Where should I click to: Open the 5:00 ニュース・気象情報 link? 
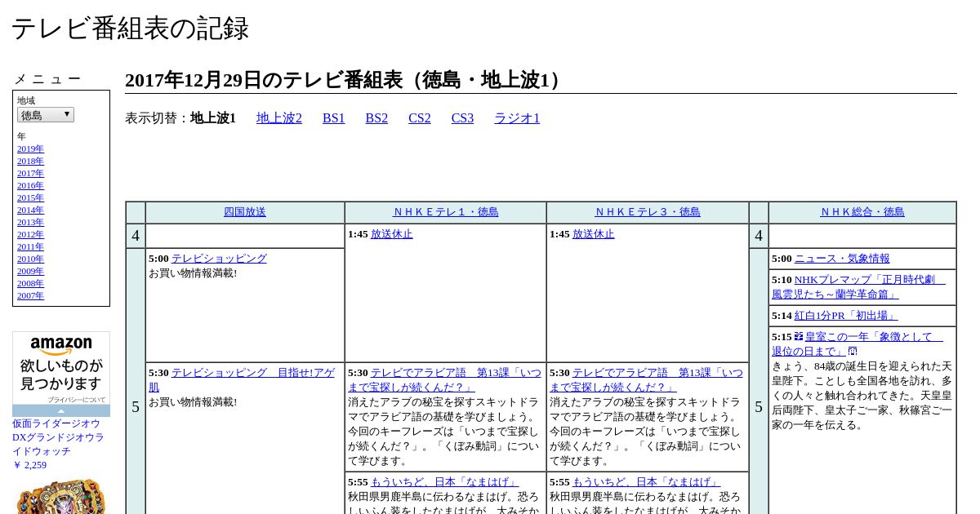(842, 259)
